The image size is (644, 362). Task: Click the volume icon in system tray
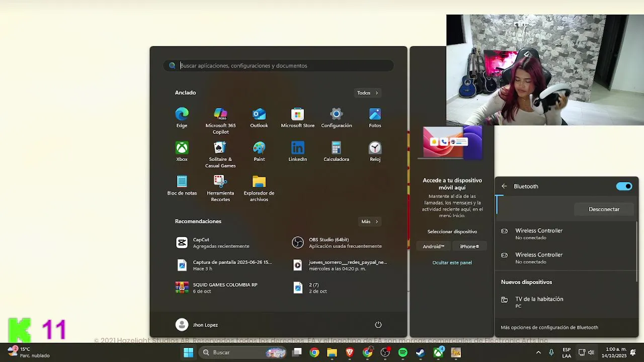point(591,352)
